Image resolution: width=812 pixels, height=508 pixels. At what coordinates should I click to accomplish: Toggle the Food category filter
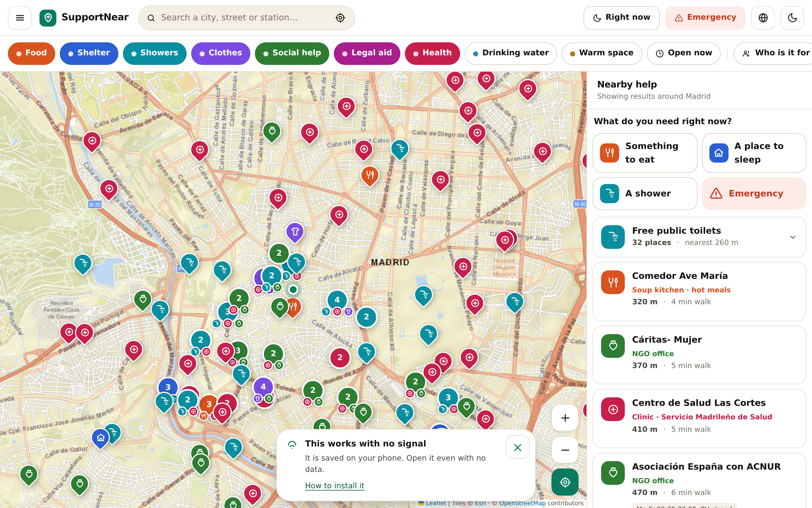(32, 53)
